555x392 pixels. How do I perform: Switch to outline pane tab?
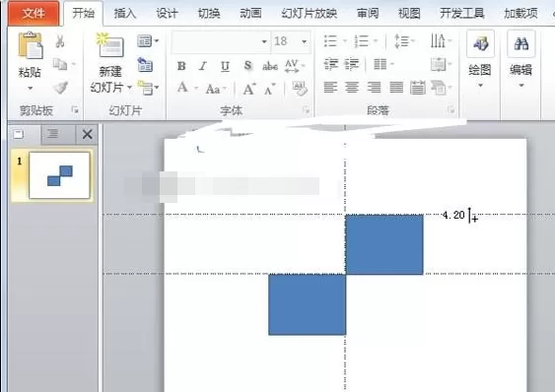53,134
